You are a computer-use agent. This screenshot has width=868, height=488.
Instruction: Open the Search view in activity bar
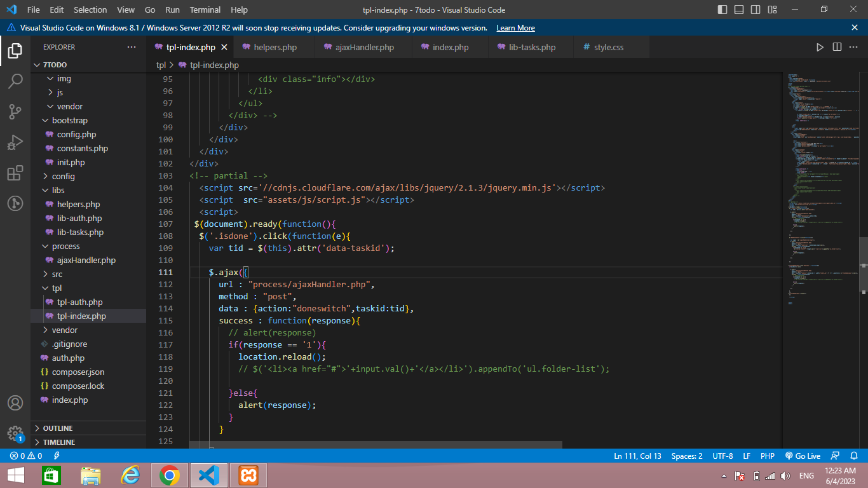pos(15,81)
